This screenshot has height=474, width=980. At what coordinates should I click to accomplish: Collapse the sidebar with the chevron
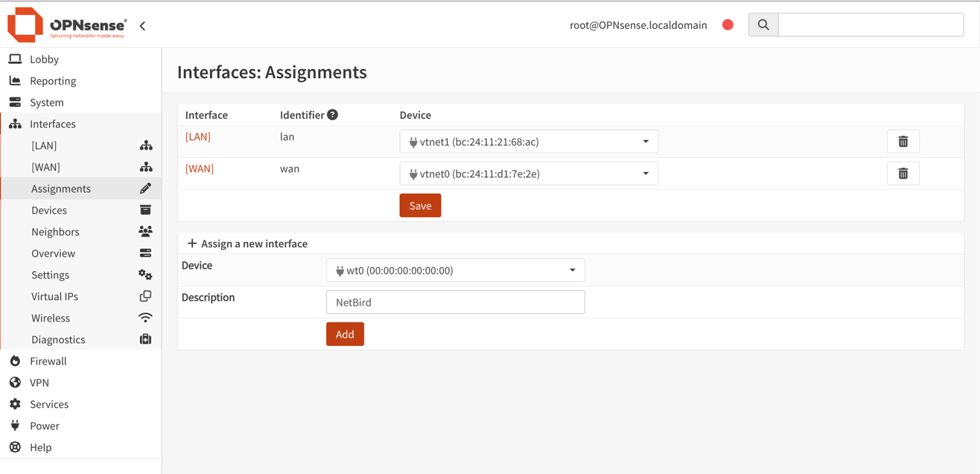142,25
